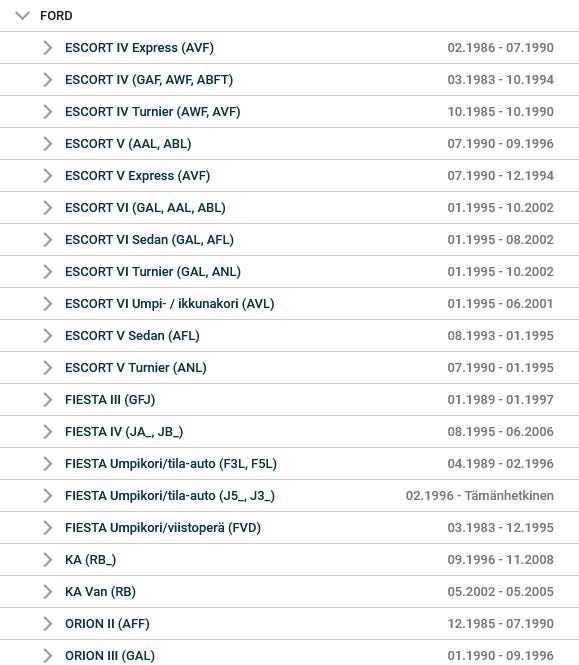Select the KA Van (RB) model

pyautogui.click(x=289, y=592)
